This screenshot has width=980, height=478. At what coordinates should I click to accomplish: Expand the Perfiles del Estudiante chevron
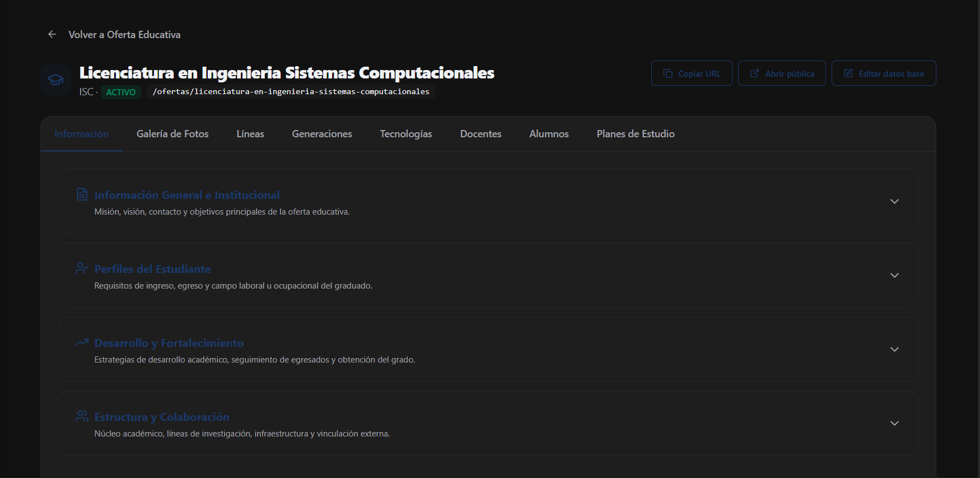[894, 276]
